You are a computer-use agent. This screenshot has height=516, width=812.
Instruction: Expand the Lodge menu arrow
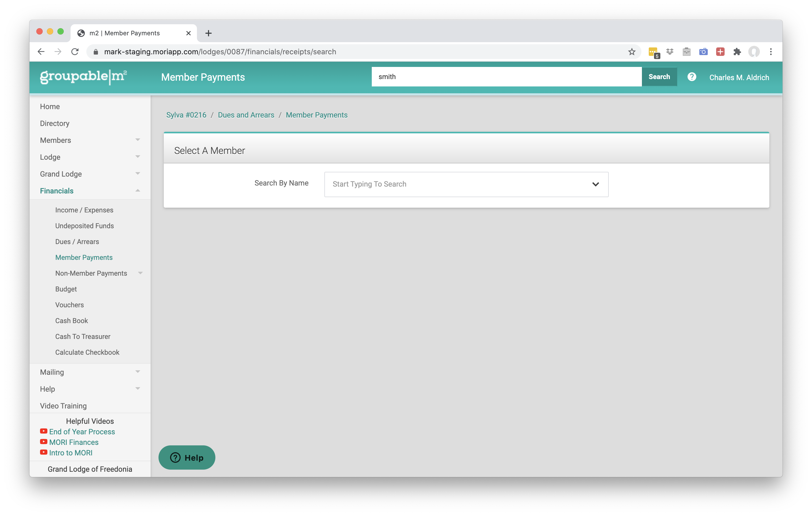coord(138,157)
